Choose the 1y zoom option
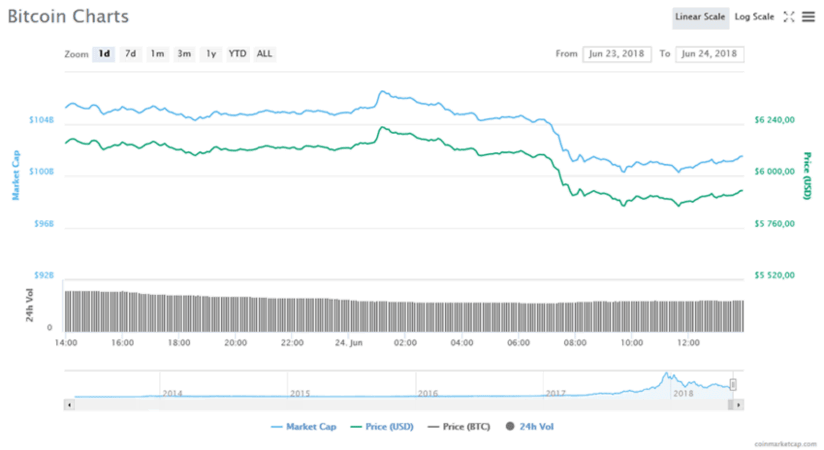Screen dimensions: 824x450 click(210, 54)
